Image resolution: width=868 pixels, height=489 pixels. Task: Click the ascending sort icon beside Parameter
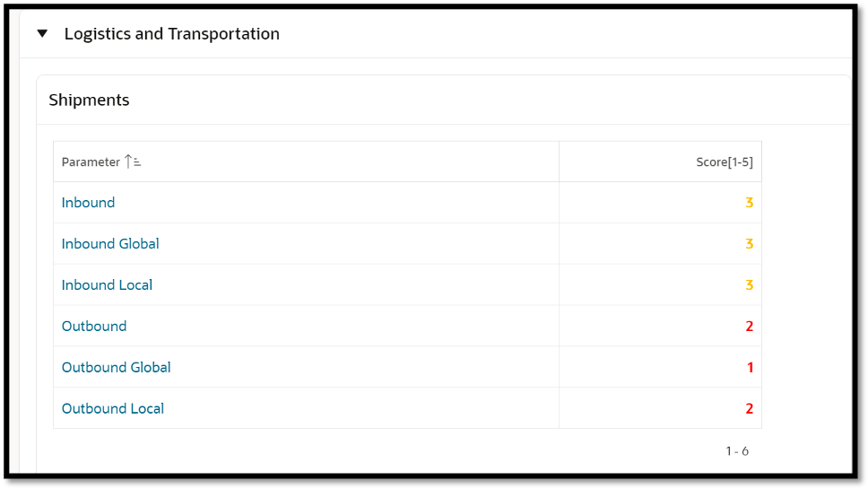[x=133, y=162]
